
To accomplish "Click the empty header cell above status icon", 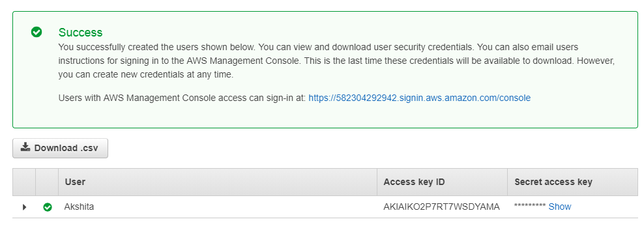I will tap(47, 182).
